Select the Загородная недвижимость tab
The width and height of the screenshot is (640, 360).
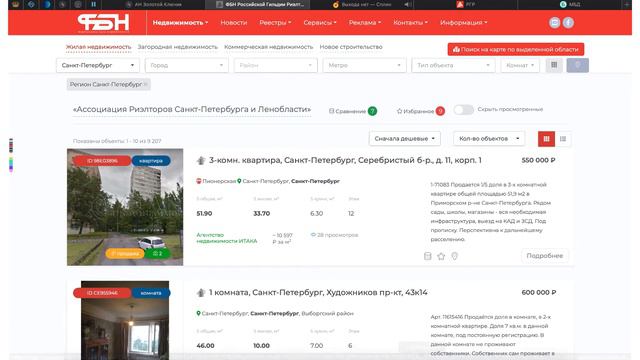coord(178,47)
